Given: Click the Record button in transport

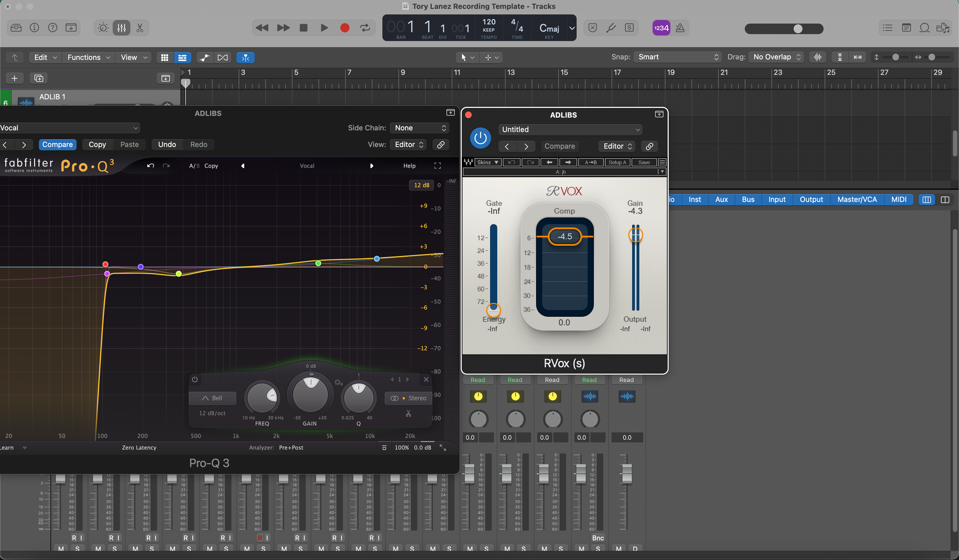Looking at the screenshot, I should point(344,28).
